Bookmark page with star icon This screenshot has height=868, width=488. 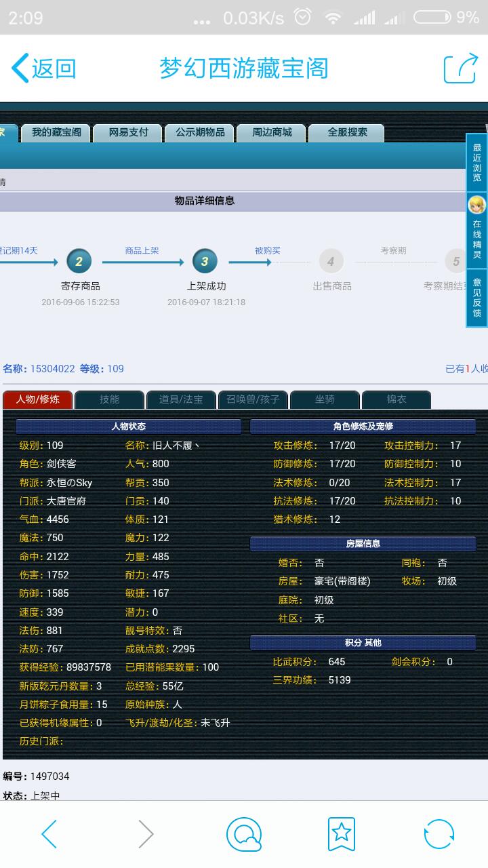[x=342, y=834]
